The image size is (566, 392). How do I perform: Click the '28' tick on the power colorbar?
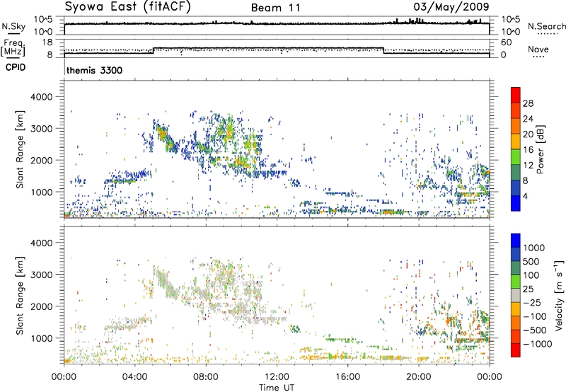coord(528,103)
